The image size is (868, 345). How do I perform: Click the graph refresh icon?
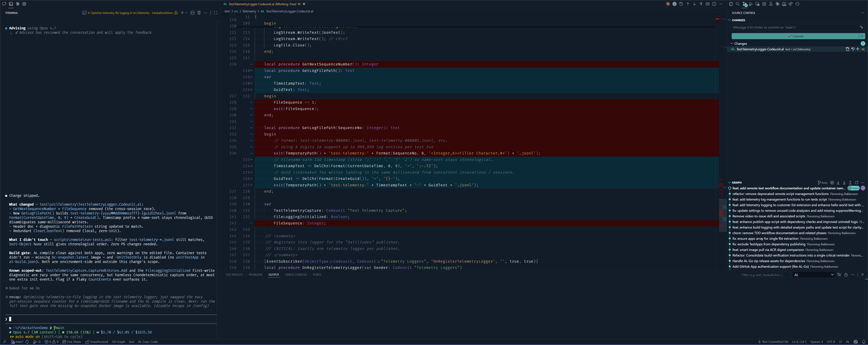pyautogui.click(x=857, y=183)
